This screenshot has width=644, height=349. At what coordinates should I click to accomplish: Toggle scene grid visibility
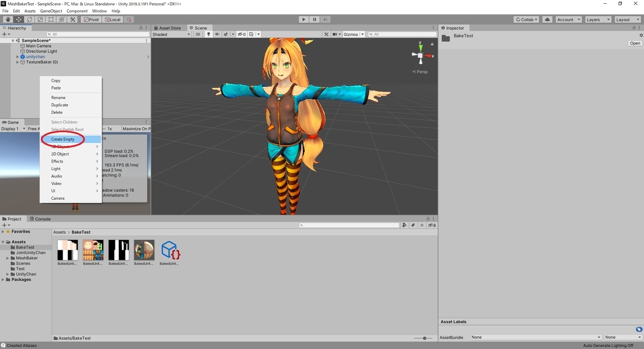[x=251, y=34]
